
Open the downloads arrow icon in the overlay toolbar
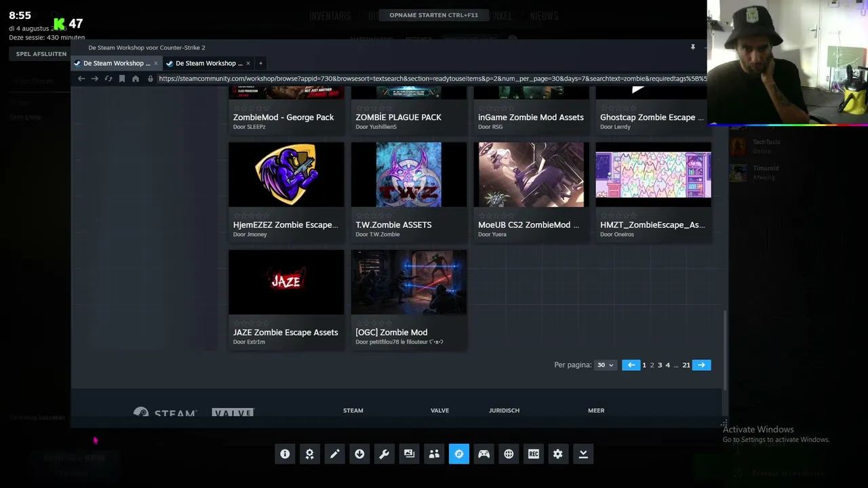(x=359, y=454)
